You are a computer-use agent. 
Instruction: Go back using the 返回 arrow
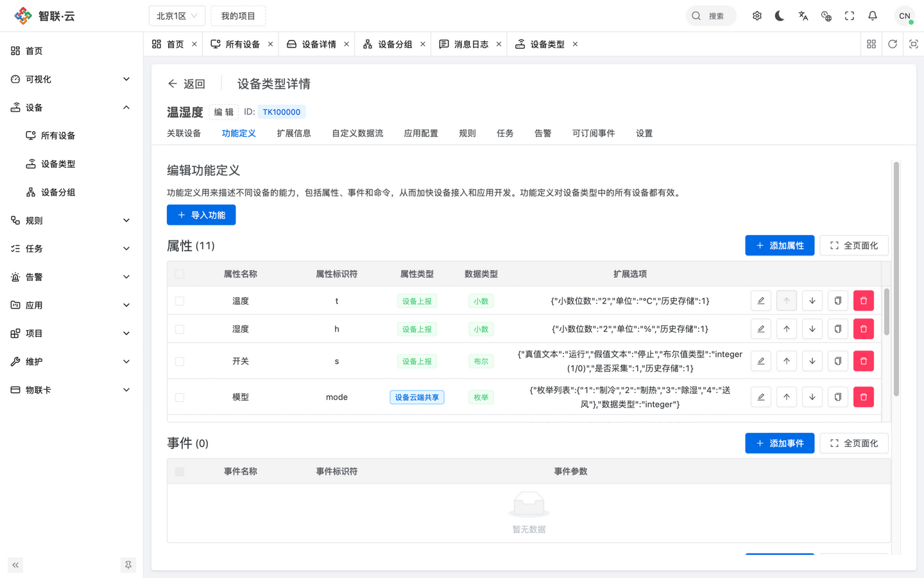coord(186,84)
